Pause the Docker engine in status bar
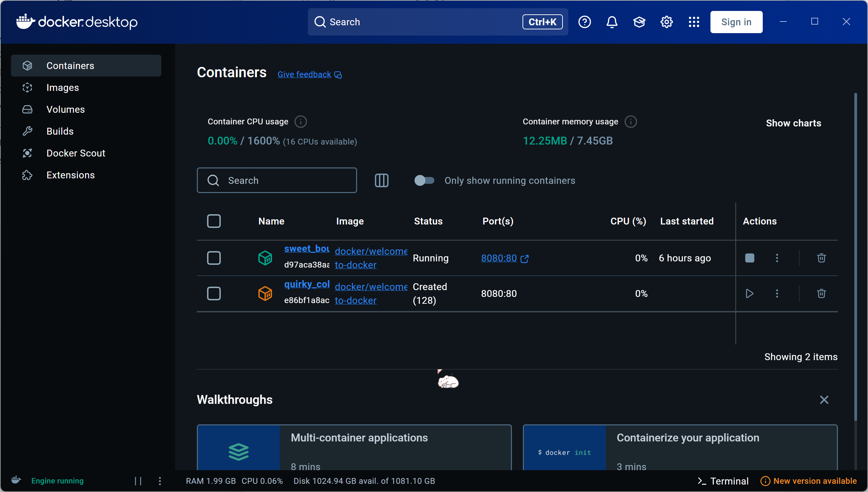 pyautogui.click(x=138, y=481)
